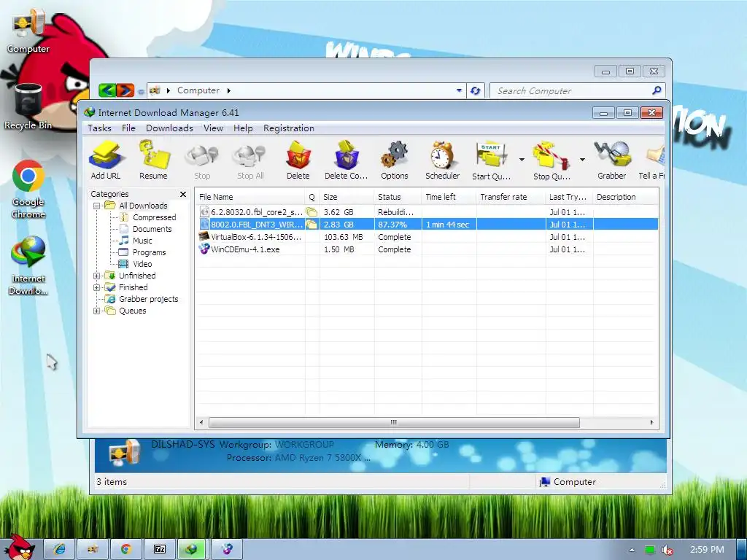Screen dimensions: 747x560
Task: Click Google Chrome desktop icon
Action: click(x=28, y=190)
